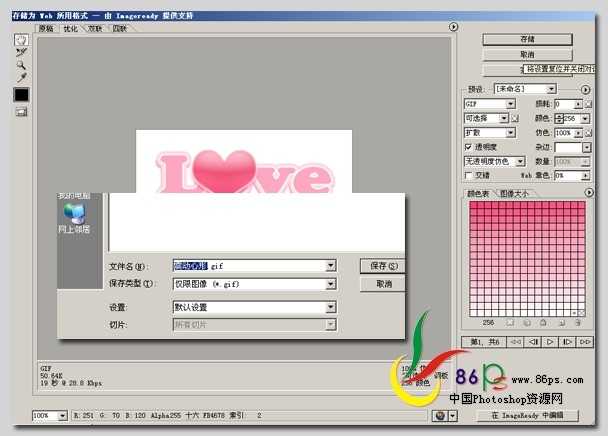The image size is (608, 436).
Task: Open the 原稿 (Original) tab
Action: pyautogui.click(x=46, y=28)
